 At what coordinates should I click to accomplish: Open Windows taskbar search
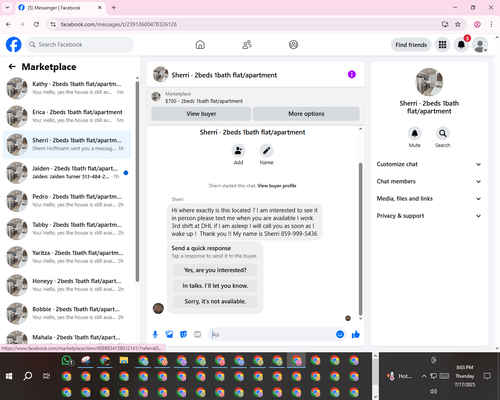click(x=28, y=376)
